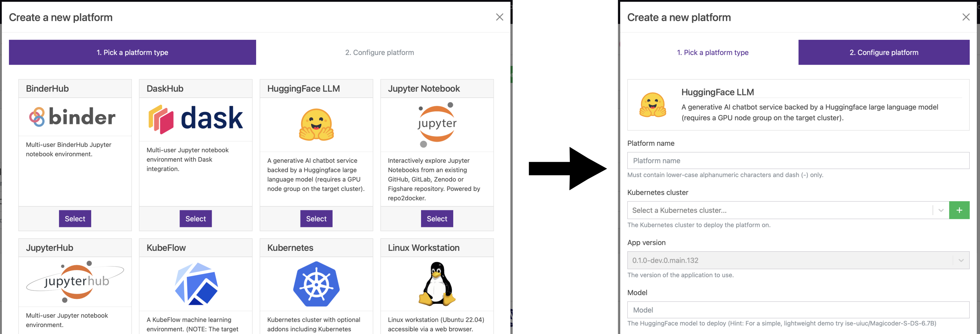This screenshot has height=334, width=980.
Task: Click the HuggingFace LLM heading in the configure dialog
Action: coord(718,92)
